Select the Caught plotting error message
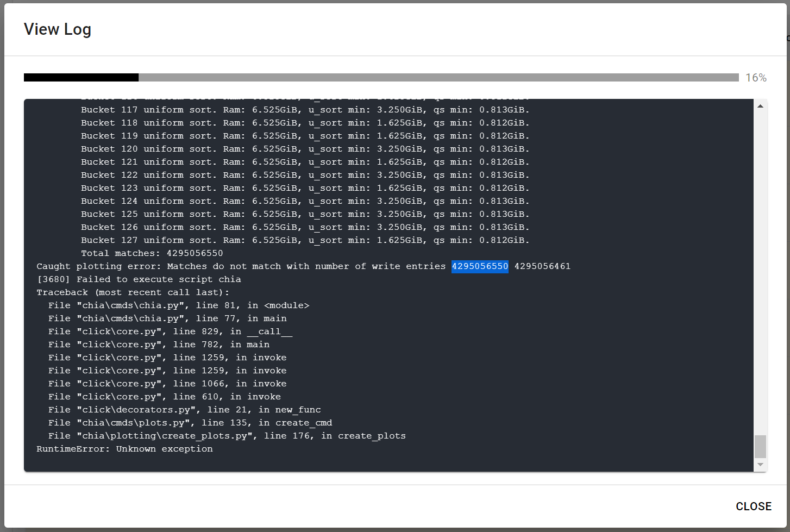 244,266
